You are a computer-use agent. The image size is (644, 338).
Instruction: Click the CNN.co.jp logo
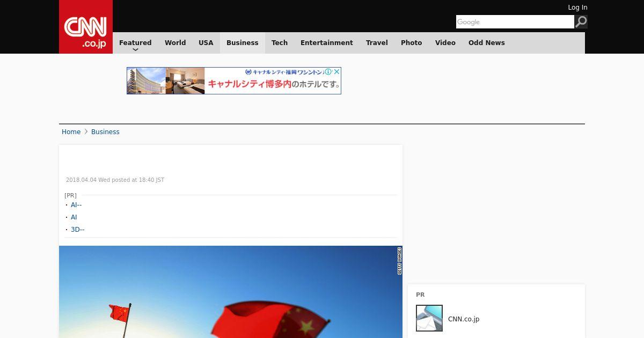tap(86, 27)
